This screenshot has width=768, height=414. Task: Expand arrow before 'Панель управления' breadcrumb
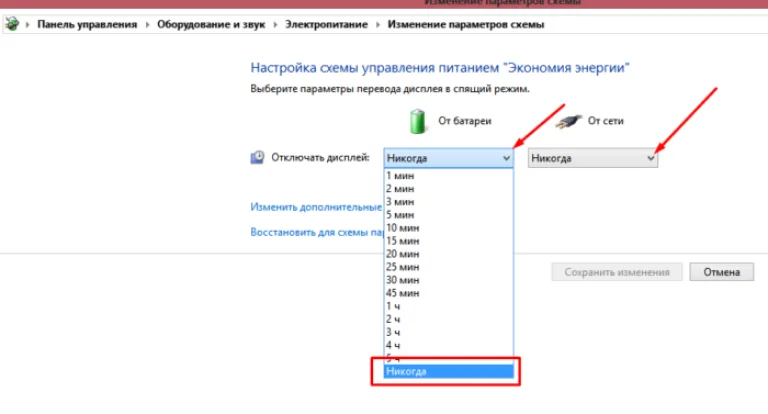27,24
